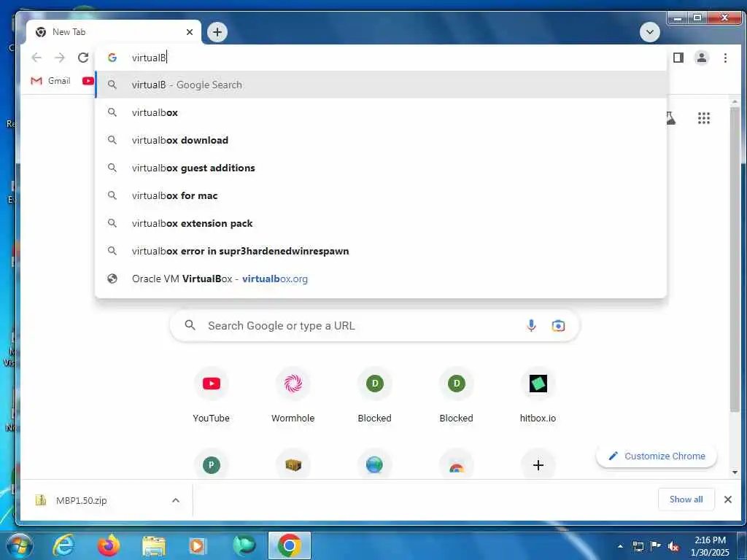The height and width of the screenshot is (560, 747).
Task: Open the YouTube bookmark icon
Action: 88,81
